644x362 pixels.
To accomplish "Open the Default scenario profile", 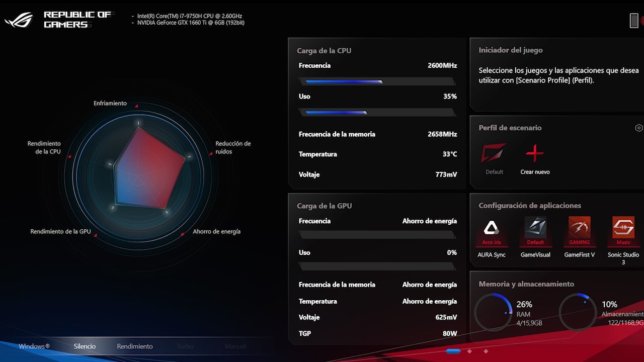I will point(494,154).
